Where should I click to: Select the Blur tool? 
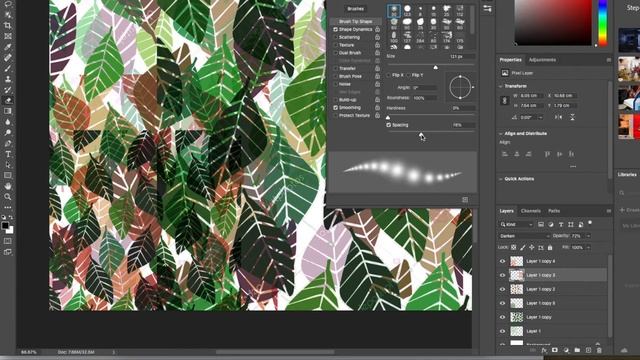click(8, 122)
